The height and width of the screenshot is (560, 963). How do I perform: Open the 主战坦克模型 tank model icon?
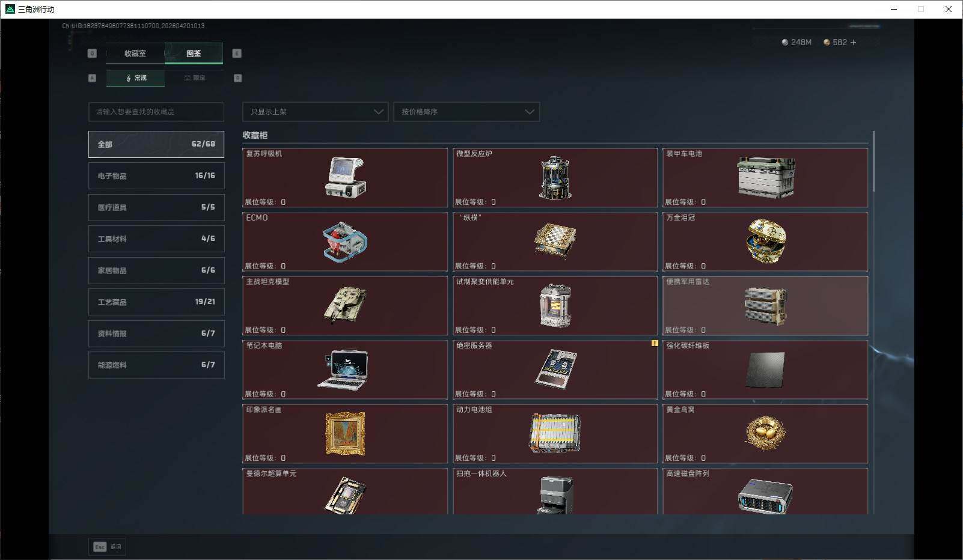coord(345,305)
